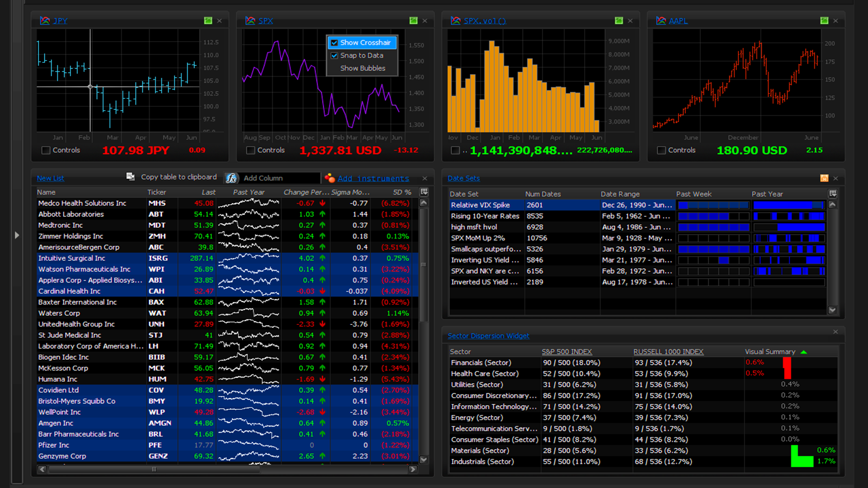This screenshot has width=868, height=488.
Task: Select Relative VIX Spike date set row
Action: pos(637,205)
